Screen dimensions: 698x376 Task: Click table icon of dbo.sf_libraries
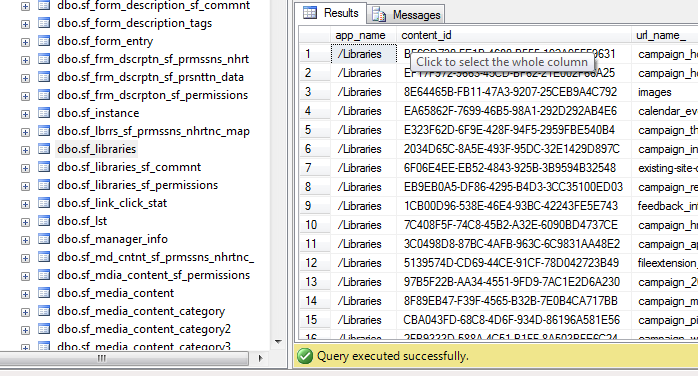(44, 149)
